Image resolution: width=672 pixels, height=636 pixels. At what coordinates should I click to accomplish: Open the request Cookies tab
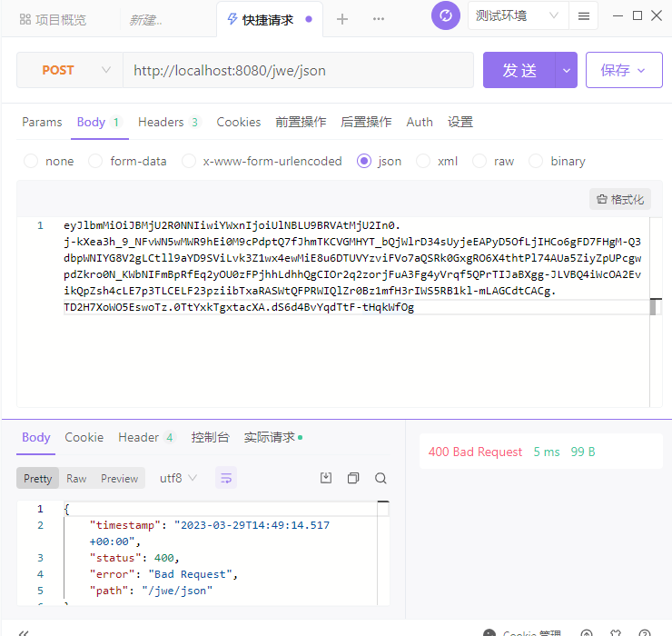pyautogui.click(x=238, y=123)
